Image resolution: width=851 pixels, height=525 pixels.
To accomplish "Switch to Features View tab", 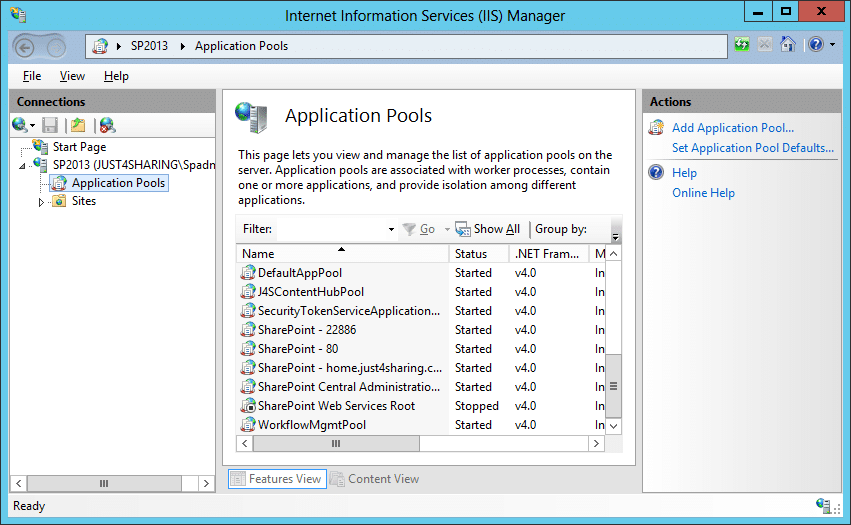I will click(277, 479).
